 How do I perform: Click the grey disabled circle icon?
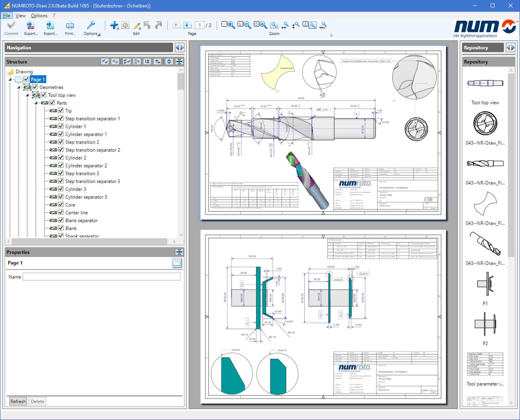point(125,25)
